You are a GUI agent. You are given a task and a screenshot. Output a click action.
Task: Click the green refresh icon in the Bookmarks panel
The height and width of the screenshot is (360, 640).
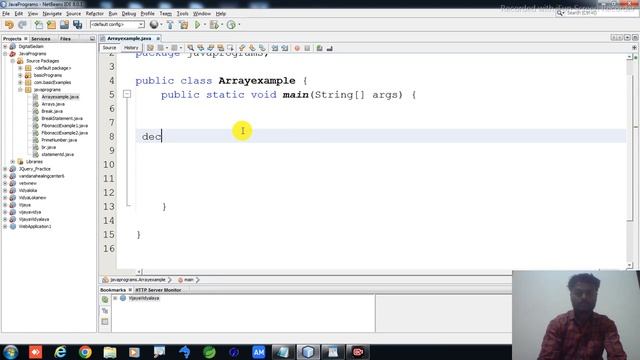(x=105, y=300)
